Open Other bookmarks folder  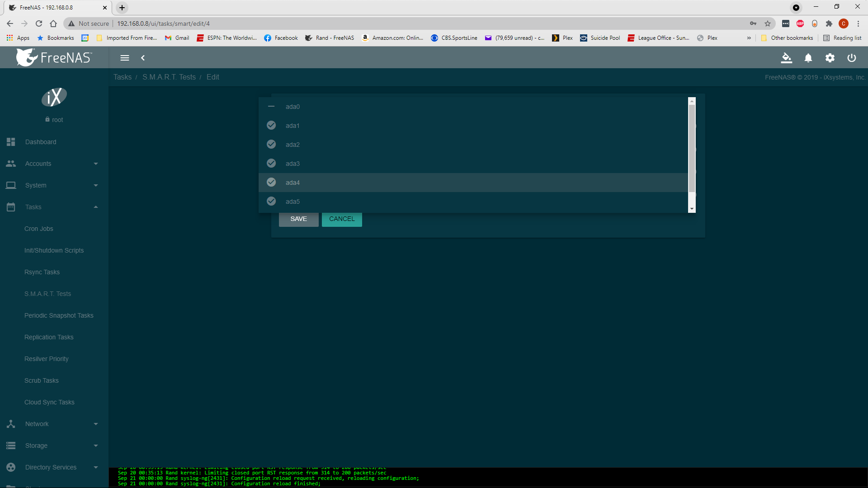[x=787, y=38]
